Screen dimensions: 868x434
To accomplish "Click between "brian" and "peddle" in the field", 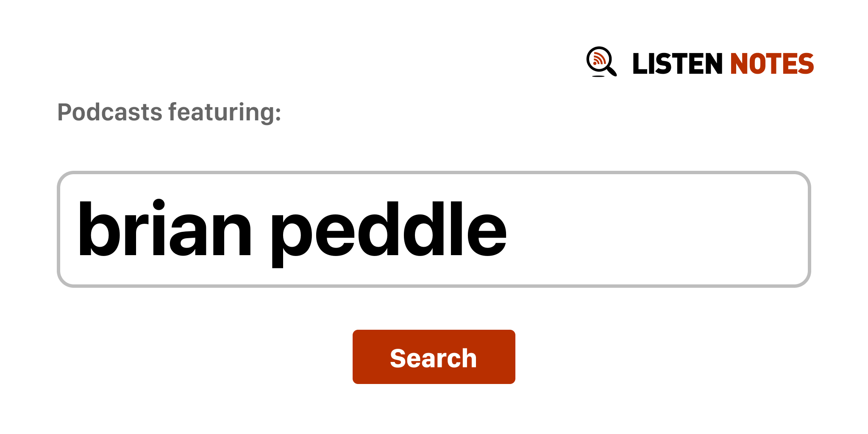I will pyautogui.click(x=262, y=229).
